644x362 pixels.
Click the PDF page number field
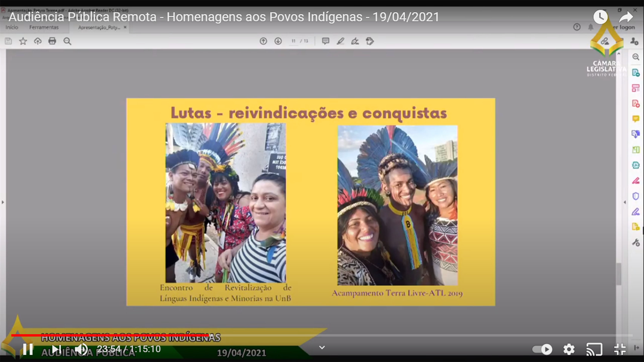(x=293, y=41)
